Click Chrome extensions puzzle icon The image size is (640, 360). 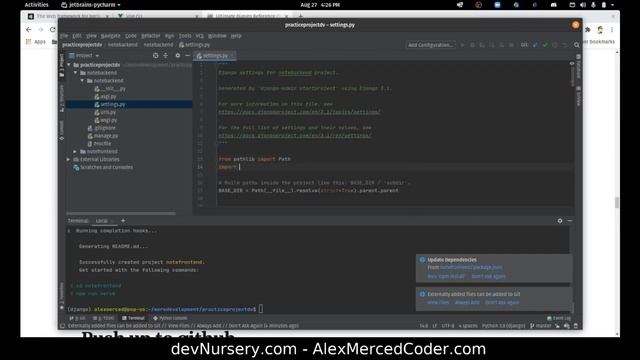point(588,30)
